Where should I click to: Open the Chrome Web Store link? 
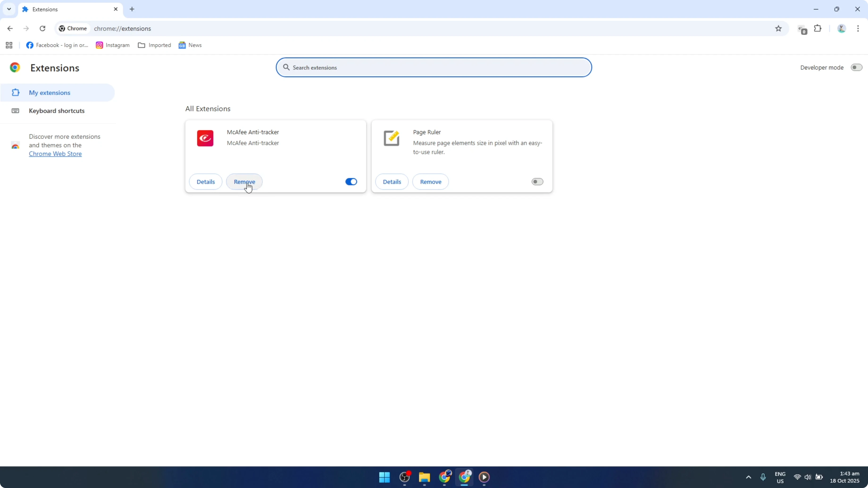[55, 154]
